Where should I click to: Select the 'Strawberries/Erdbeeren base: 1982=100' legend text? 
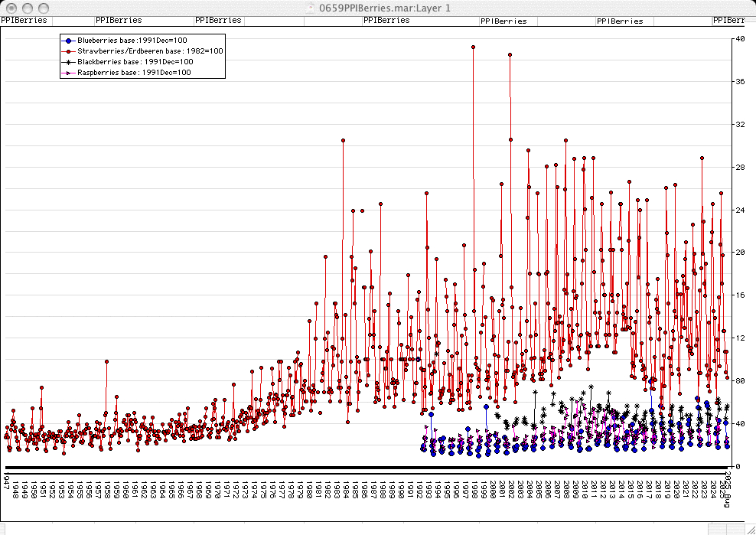point(150,51)
